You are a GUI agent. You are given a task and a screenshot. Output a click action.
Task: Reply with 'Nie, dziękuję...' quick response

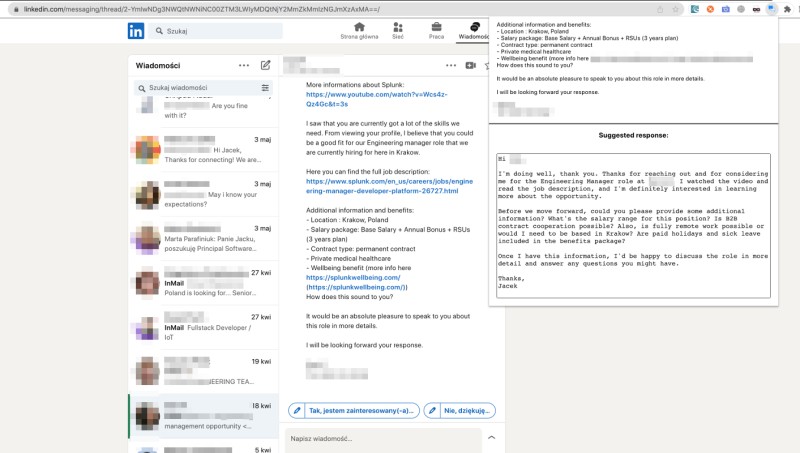click(459, 410)
